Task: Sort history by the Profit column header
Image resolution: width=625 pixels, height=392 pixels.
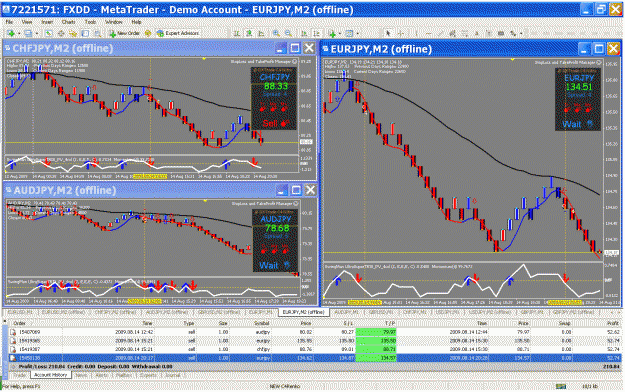Action: coord(612,323)
